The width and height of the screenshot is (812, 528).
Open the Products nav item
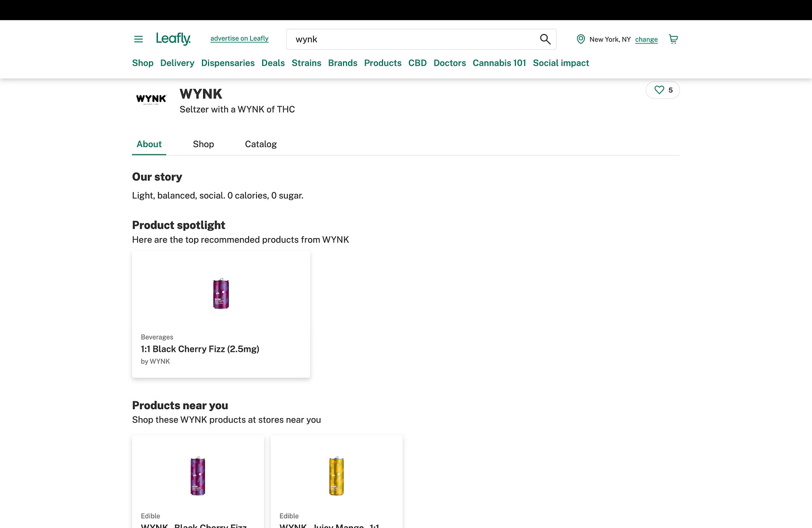pos(383,63)
